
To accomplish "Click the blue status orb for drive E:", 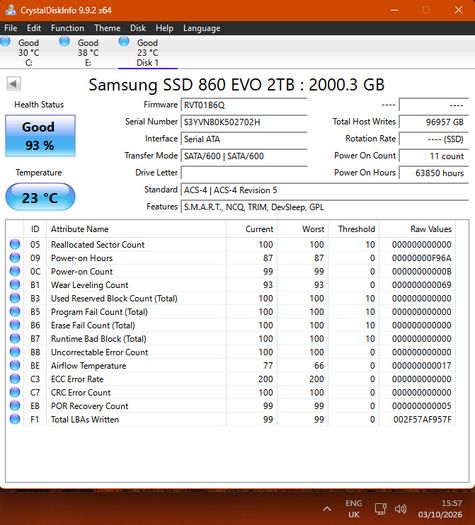I will click(x=64, y=42).
